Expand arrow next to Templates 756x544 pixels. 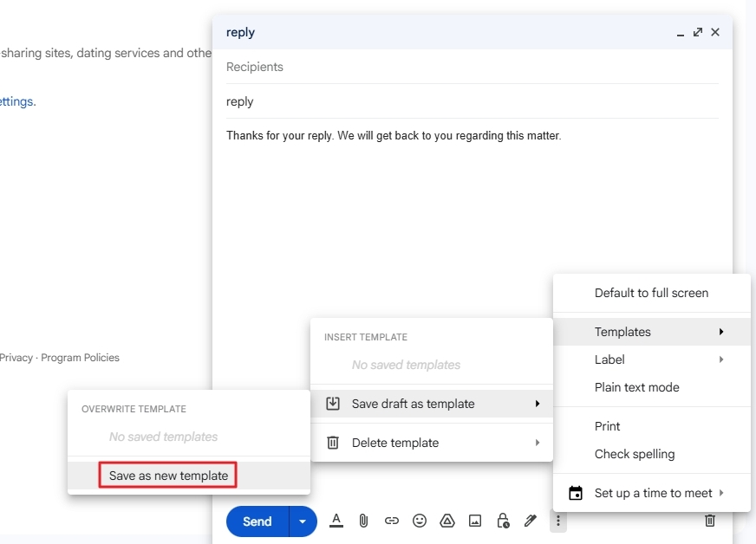[721, 332]
